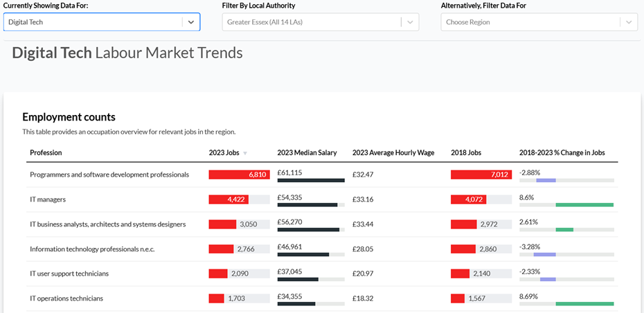Open the Greater Essex local authority dropdown
The height and width of the screenshot is (313, 644).
312,22
